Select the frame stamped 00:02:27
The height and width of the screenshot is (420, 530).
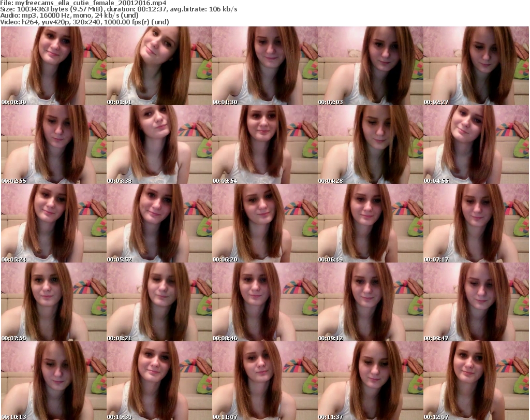(x=476, y=66)
